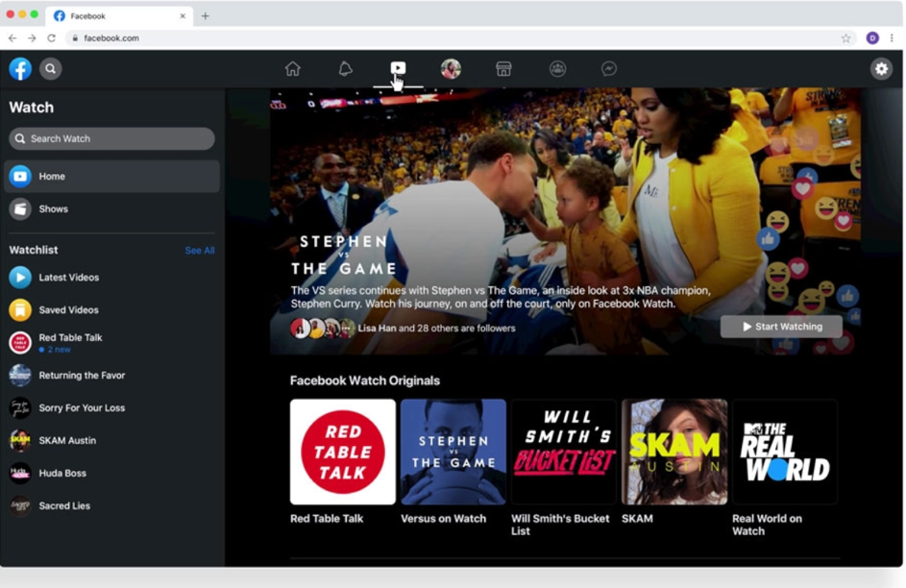This screenshot has width=906, height=588.
Task: Click the Start Watching button
Action: point(781,327)
